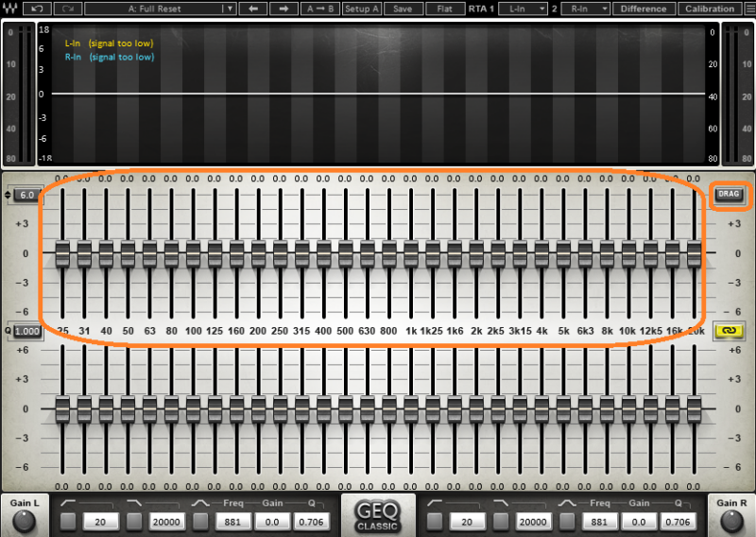Image resolution: width=756 pixels, height=537 pixels.
Task: Enable the left channel low-pass filter
Action: [x=134, y=521]
